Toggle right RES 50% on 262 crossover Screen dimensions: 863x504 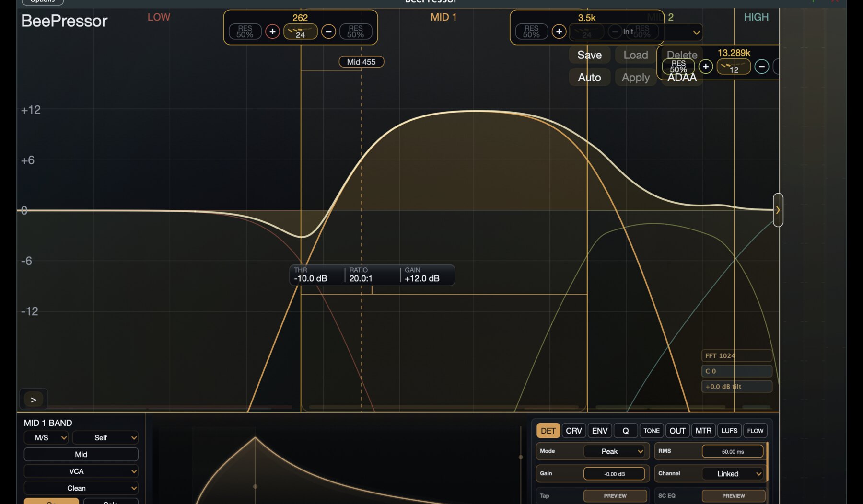point(356,32)
